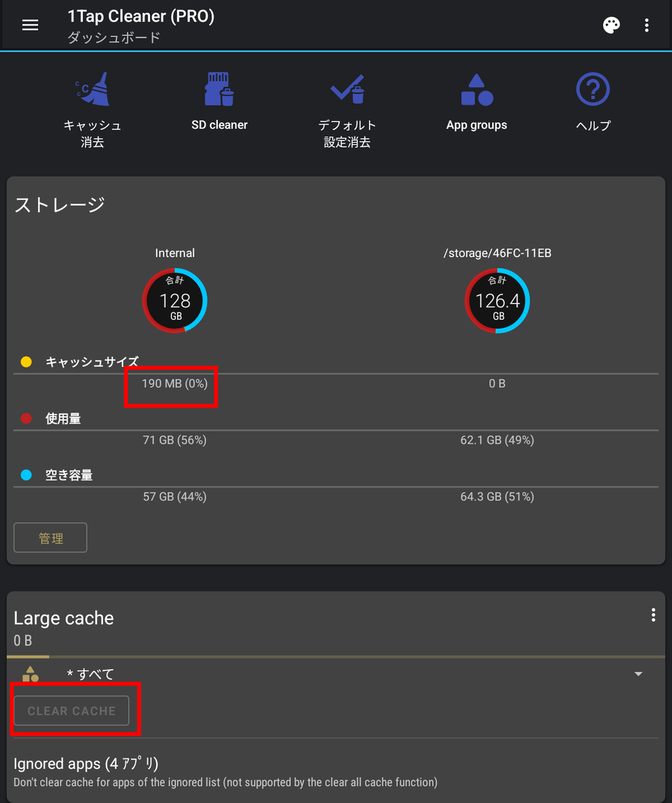Tap the デフォルト設定消去 label text
The width and height of the screenshot is (672, 803).
tap(347, 133)
